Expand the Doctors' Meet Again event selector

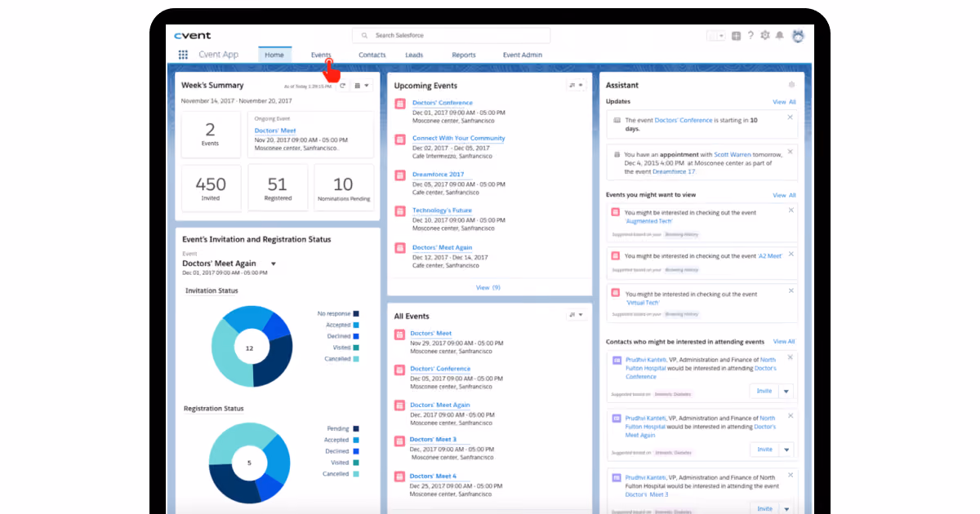tap(274, 264)
